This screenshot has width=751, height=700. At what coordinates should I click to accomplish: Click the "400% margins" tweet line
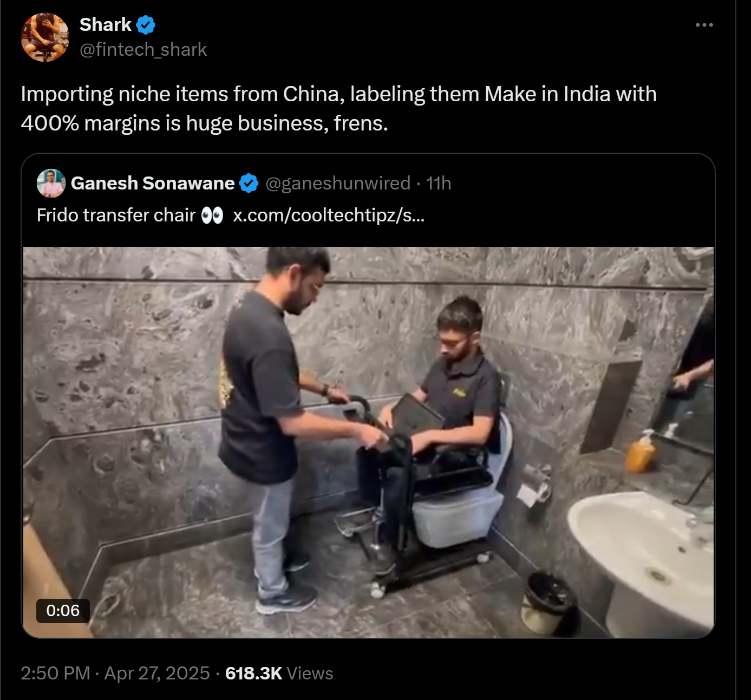tap(204, 123)
